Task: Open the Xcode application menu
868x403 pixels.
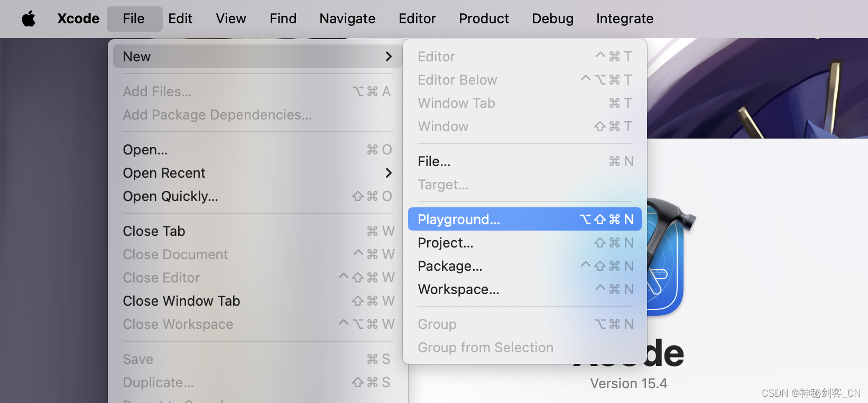Action: [x=78, y=19]
